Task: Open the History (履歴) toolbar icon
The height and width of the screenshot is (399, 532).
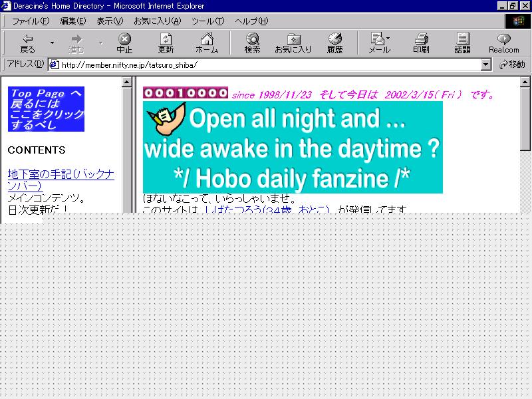Action: pyautogui.click(x=334, y=43)
